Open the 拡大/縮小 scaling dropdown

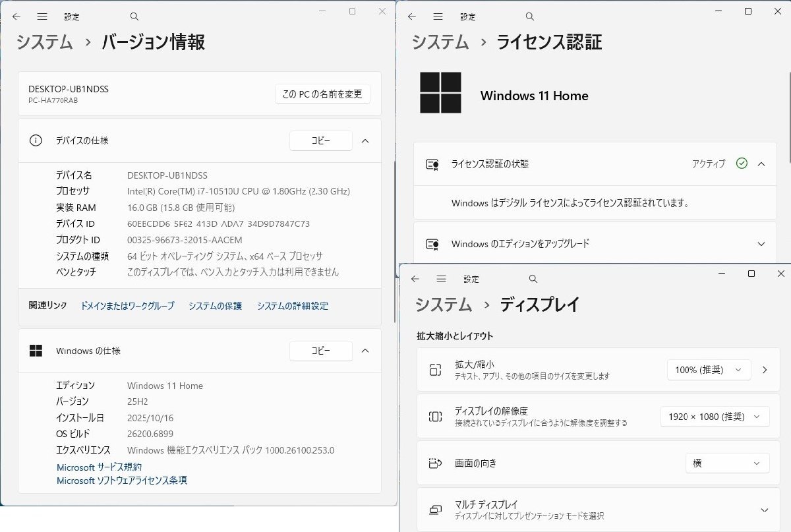point(709,369)
